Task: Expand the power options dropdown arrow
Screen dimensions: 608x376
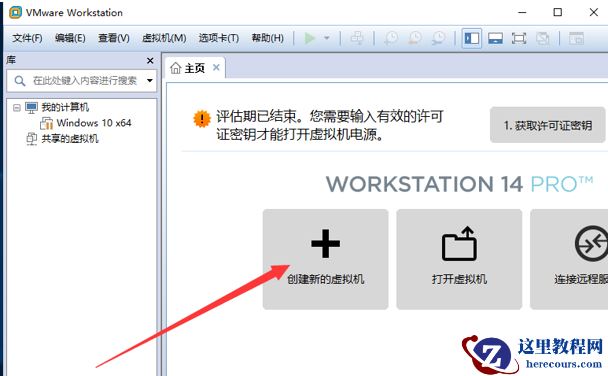Action: click(327, 38)
